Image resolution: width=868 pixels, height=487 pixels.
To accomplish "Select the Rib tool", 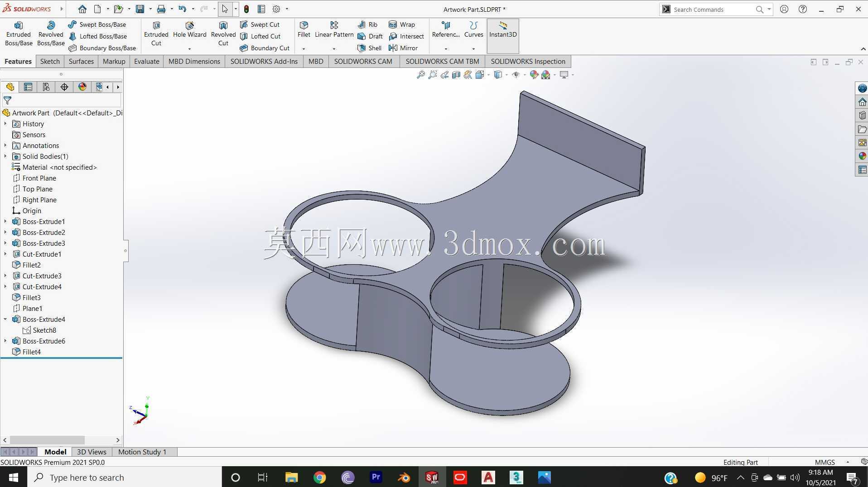I will [367, 24].
